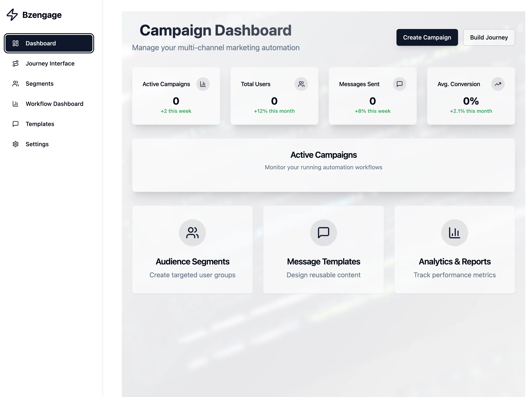Click "Manage your multi-channel marketing automation" subtitle
Screen dimensions: 532x397
pos(216,48)
